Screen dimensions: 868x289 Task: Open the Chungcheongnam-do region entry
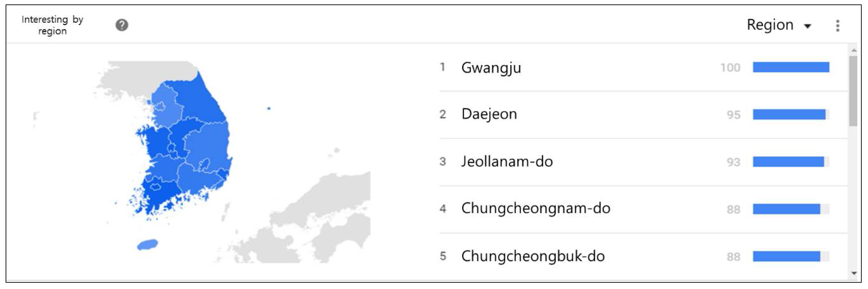click(x=535, y=209)
